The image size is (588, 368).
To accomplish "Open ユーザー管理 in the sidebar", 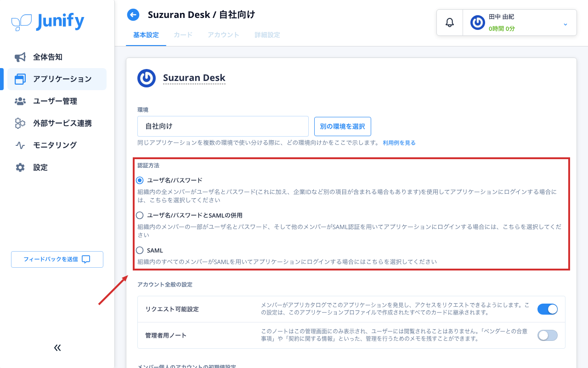I will pos(57,101).
